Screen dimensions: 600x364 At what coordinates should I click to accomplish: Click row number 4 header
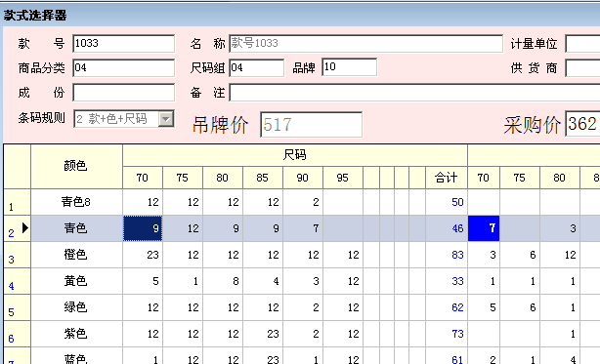(x=17, y=281)
